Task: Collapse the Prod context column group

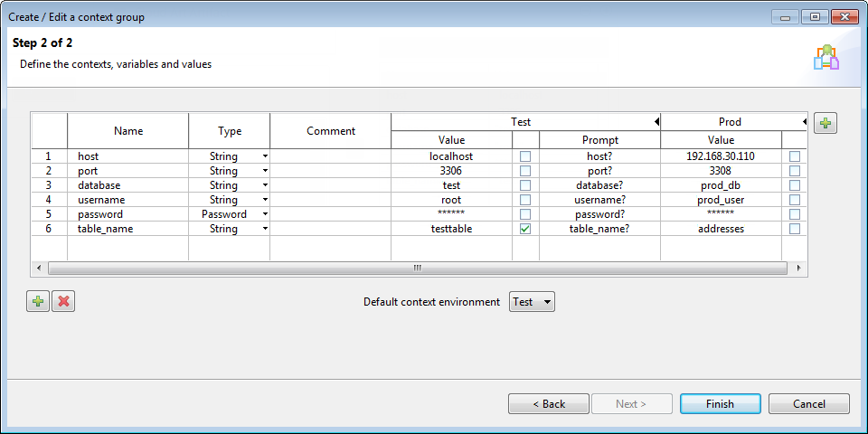Action: tap(804, 122)
